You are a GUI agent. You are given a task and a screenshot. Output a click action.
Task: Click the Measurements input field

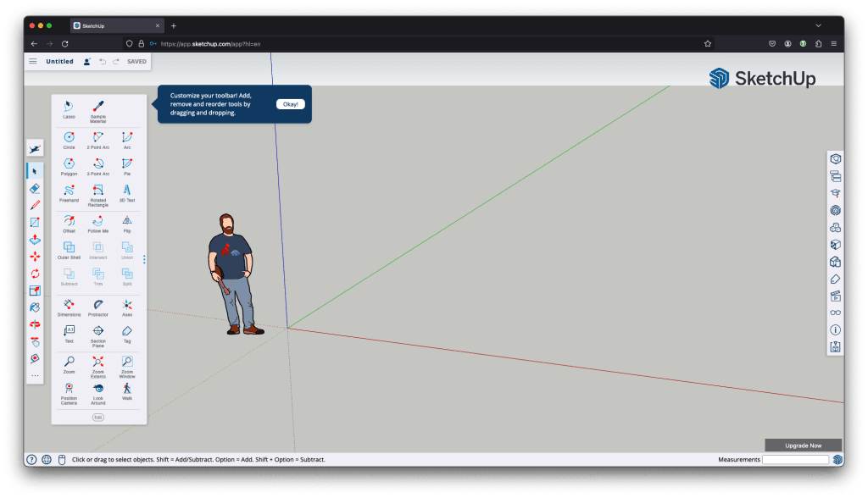[x=795, y=460]
